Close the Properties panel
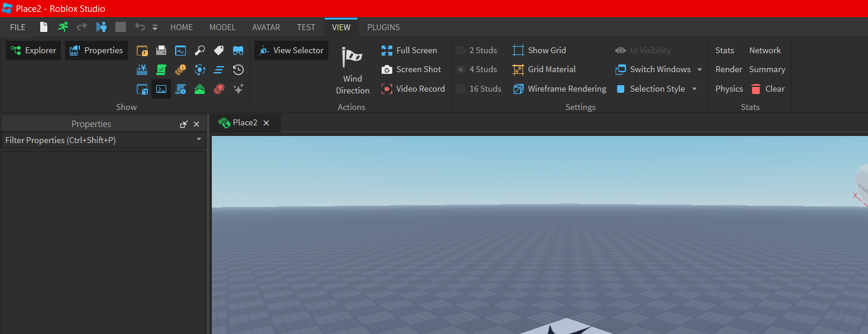The height and width of the screenshot is (334, 868). point(196,124)
